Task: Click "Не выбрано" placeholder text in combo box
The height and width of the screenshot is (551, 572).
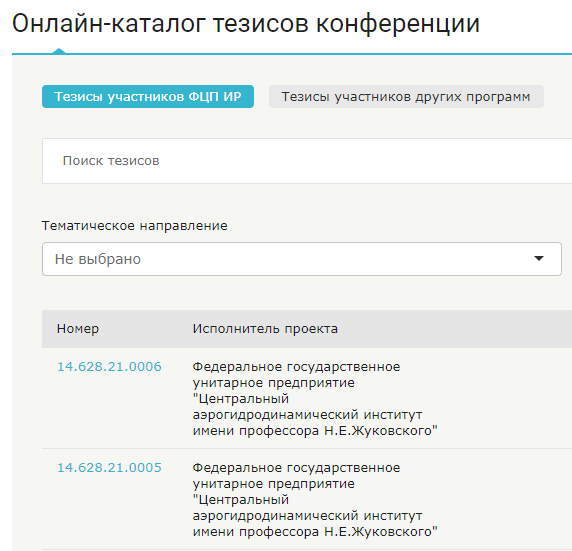Action: (98, 259)
